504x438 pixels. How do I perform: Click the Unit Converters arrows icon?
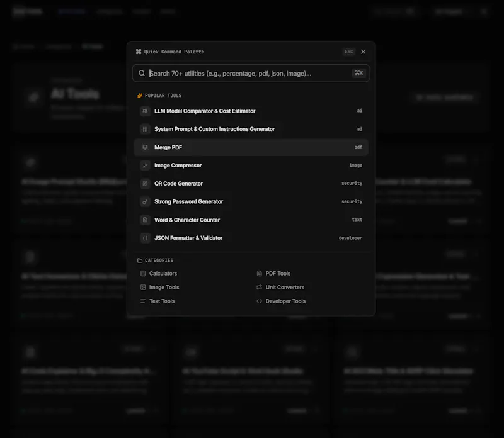[260, 288]
